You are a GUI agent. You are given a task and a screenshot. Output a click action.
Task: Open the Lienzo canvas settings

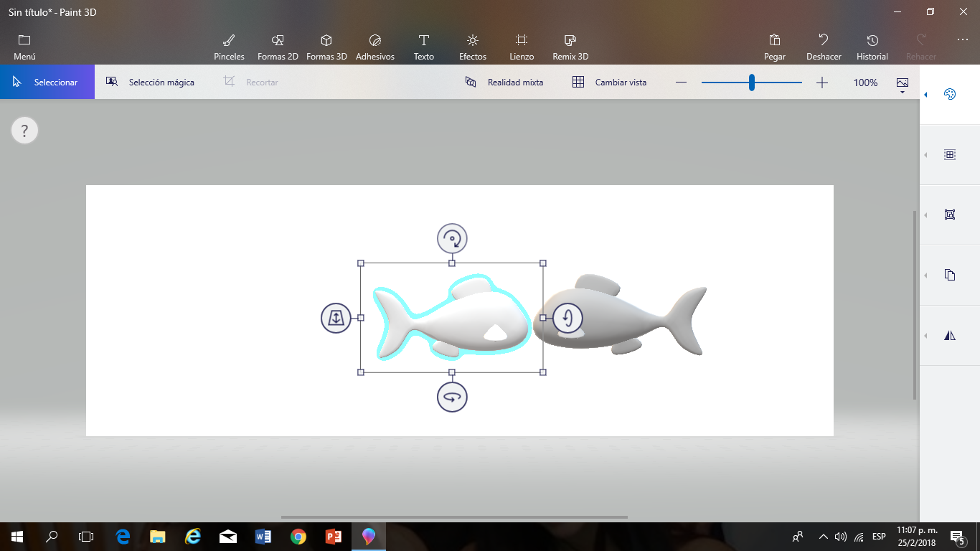pos(522,47)
